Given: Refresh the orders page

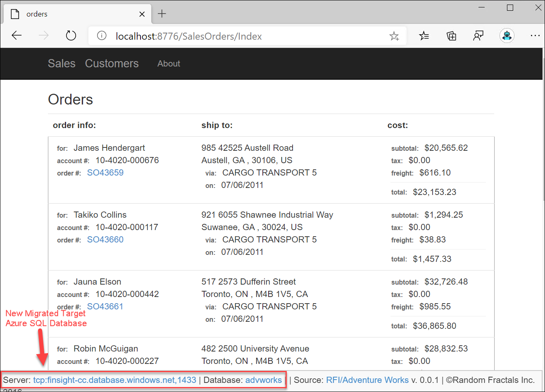Looking at the screenshot, I should pyautogui.click(x=71, y=36).
